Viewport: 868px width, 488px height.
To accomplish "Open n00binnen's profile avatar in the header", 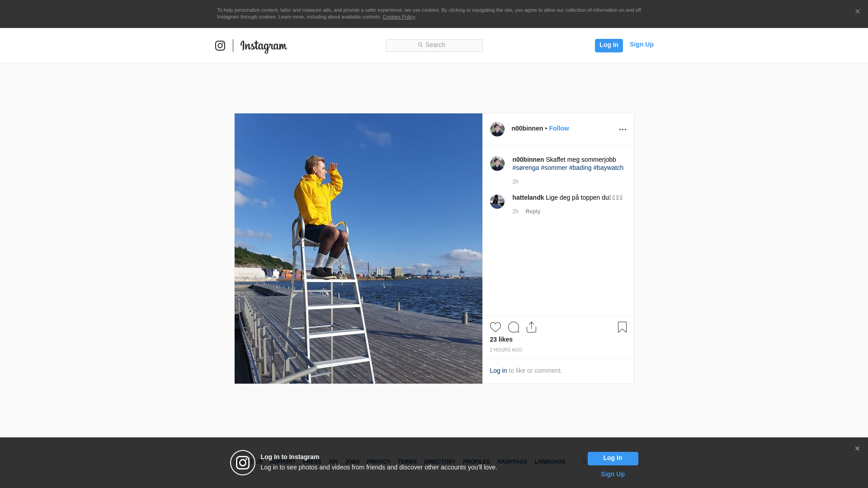I will click(497, 129).
